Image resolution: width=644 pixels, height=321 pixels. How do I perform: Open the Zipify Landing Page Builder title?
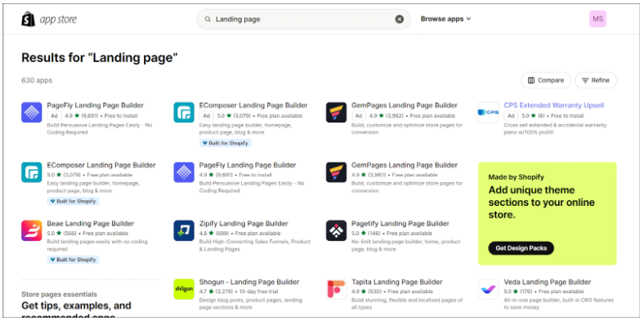click(x=244, y=224)
